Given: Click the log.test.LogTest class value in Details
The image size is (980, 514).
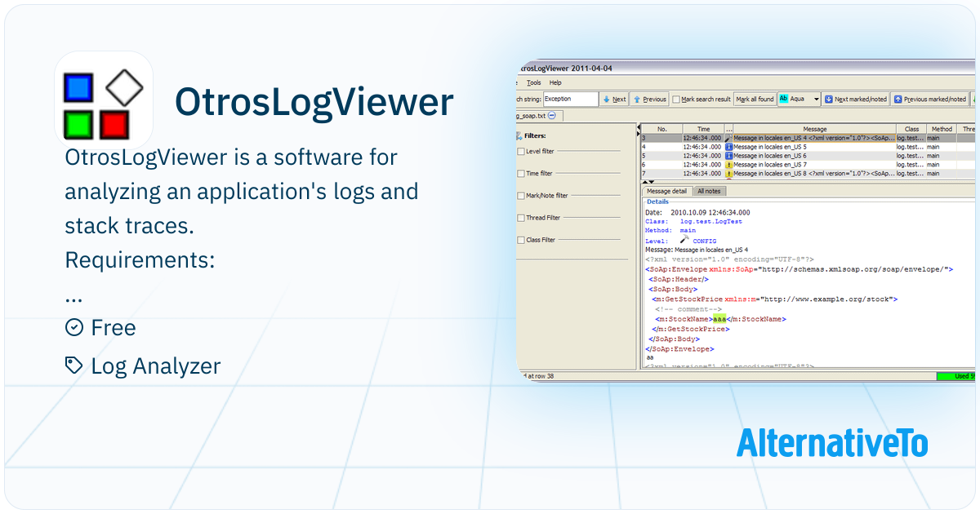Looking at the screenshot, I should pos(711,221).
